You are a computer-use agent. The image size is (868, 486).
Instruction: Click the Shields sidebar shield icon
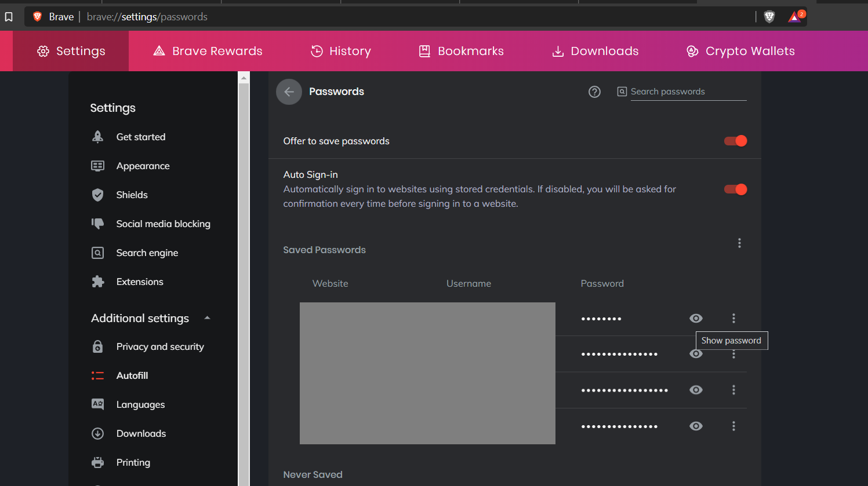(97, 195)
